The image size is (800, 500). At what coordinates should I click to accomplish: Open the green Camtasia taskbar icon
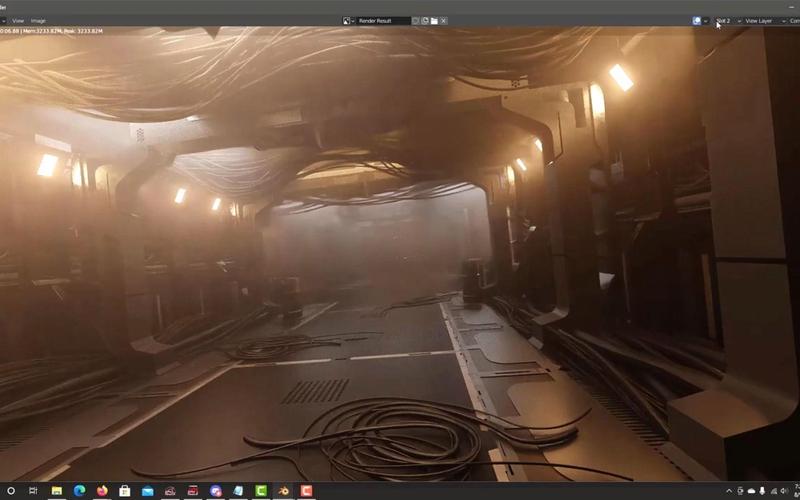point(261,491)
